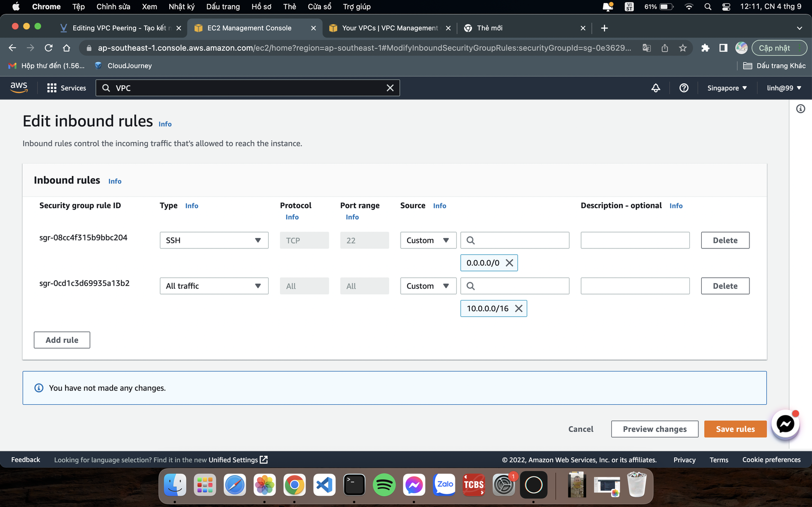Open the Chrome profile avatar
Screen dimensions: 812x507
tap(741, 48)
